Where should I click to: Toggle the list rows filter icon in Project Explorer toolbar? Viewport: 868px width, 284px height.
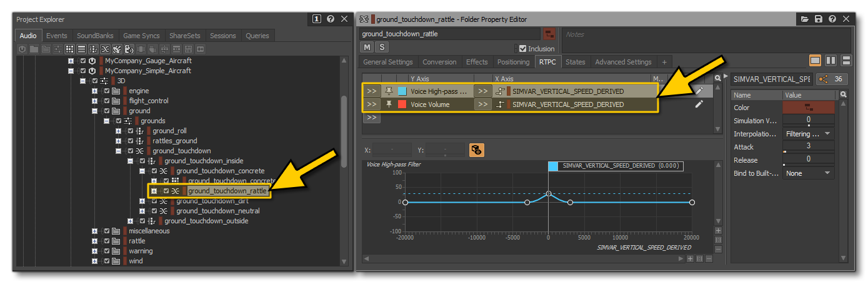[x=81, y=49]
